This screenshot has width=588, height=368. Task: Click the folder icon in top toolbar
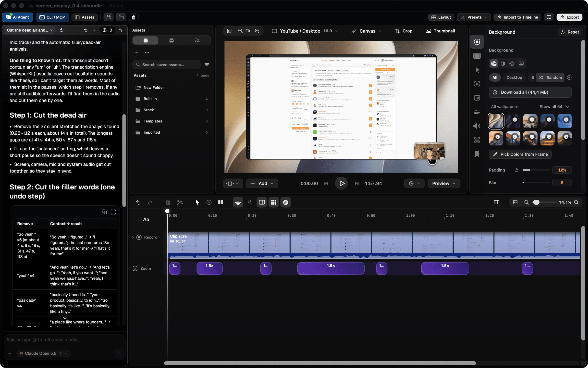[x=121, y=17]
